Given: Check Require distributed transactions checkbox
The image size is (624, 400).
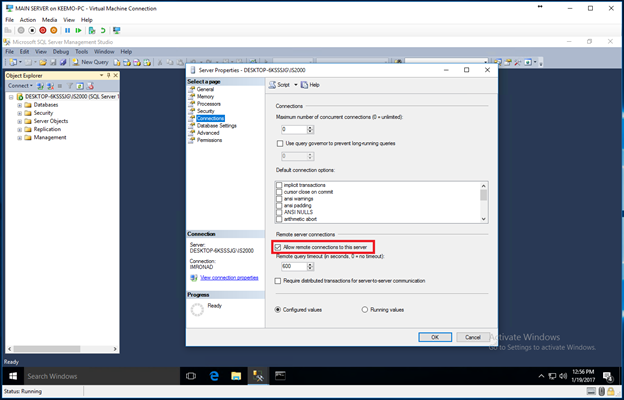Looking at the screenshot, I should (278, 281).
